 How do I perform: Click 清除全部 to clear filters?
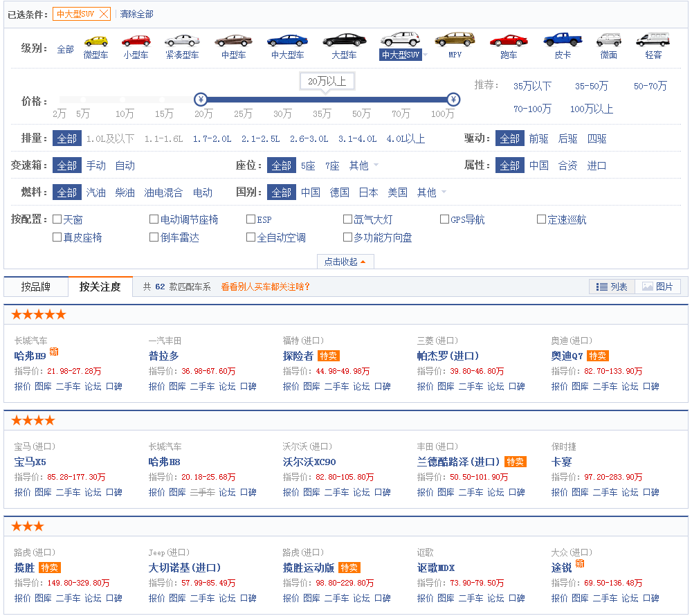[136, 14]
